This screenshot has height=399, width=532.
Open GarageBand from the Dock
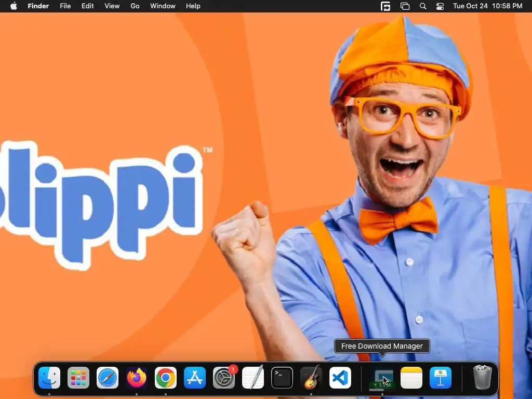tap(311, 378)
